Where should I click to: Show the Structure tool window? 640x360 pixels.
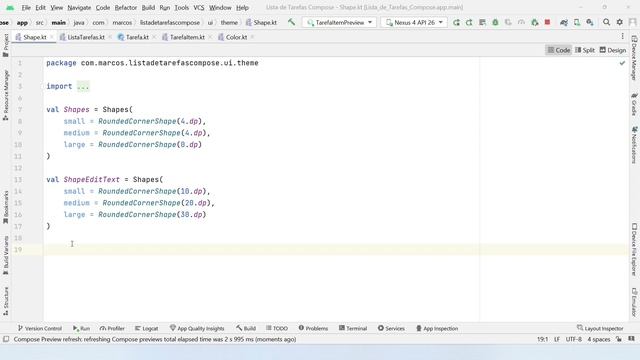tap(6, 301)
